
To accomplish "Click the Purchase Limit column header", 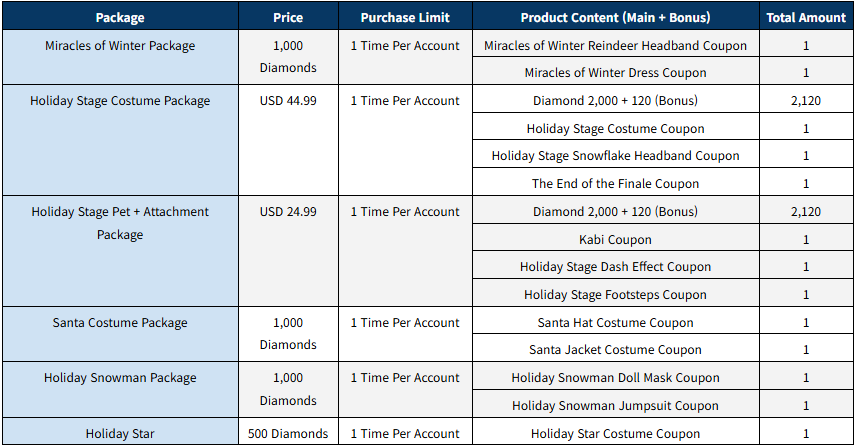I will point(405,17).
